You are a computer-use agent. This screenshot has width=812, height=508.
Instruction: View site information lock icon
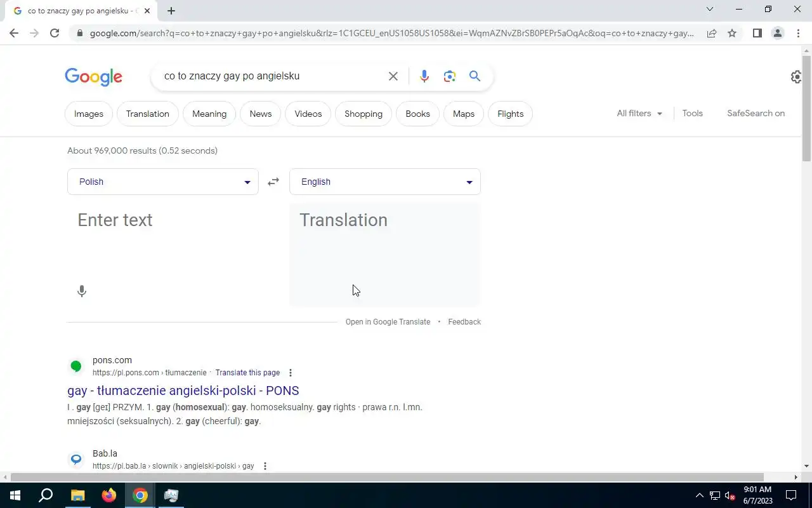(x=79, y=33)
